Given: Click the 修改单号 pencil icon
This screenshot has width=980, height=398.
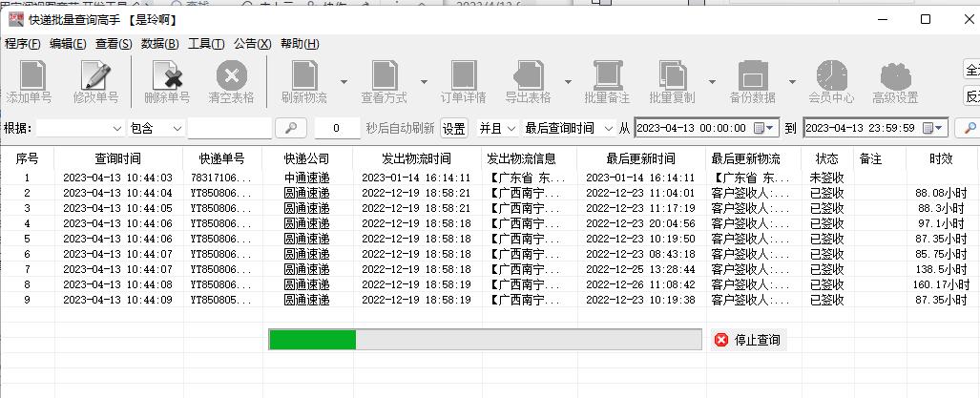Looking at the screenshot, I should point(95,75).
